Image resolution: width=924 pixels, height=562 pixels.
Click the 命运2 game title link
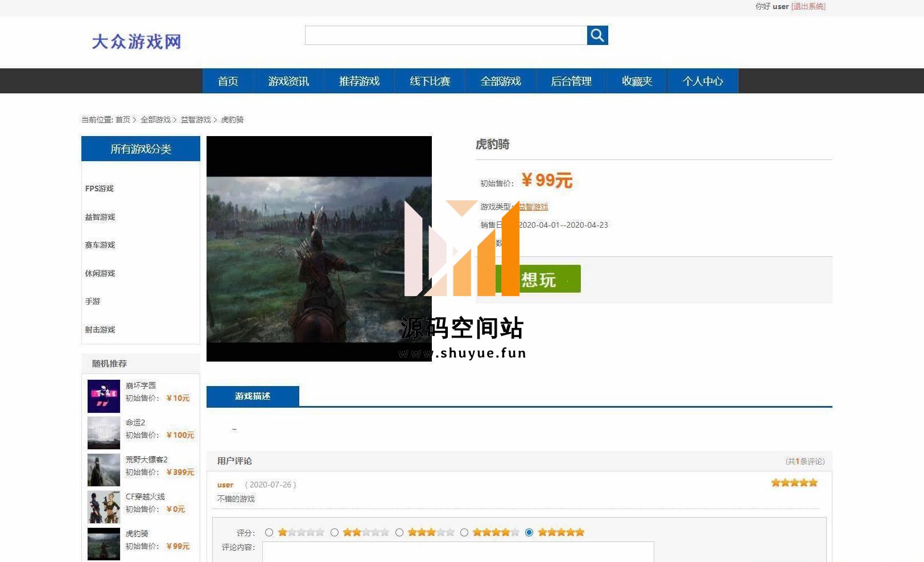(x=135, y=422)
